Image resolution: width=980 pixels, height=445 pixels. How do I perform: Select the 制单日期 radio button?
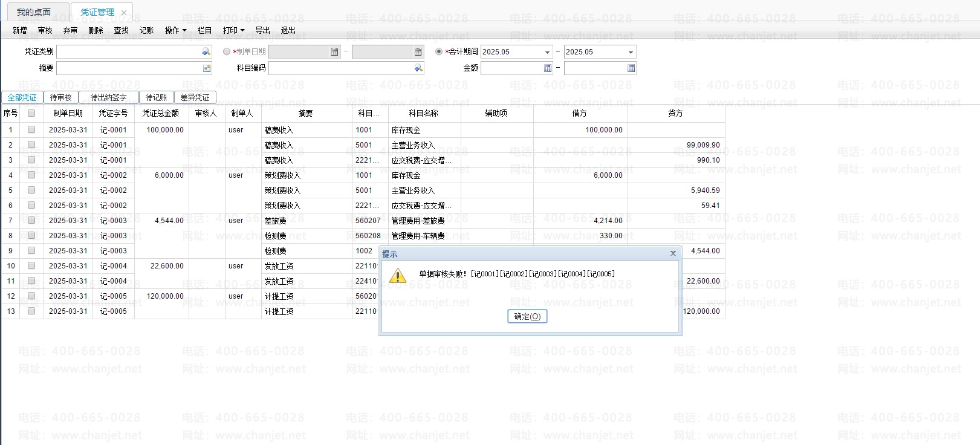tap(227, 52)
